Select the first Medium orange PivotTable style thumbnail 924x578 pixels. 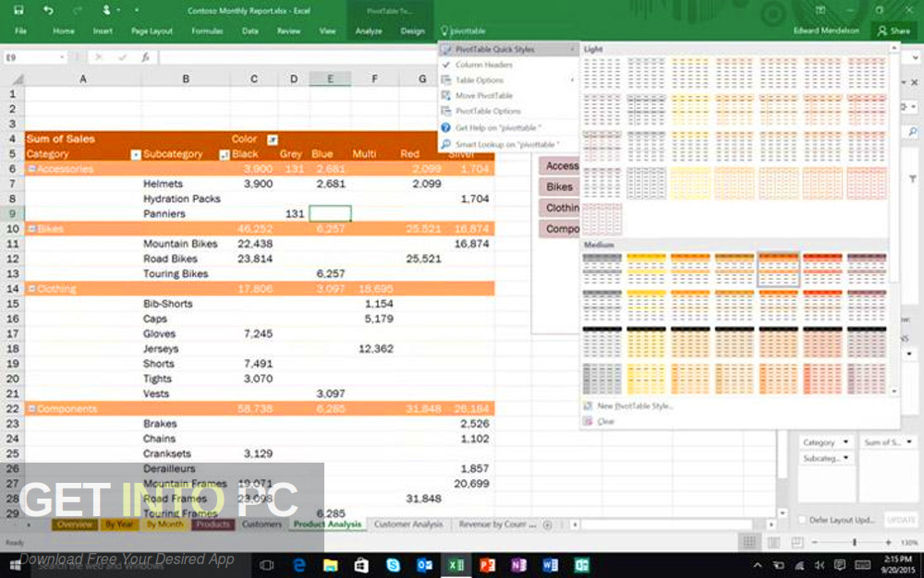pos(647,269)
